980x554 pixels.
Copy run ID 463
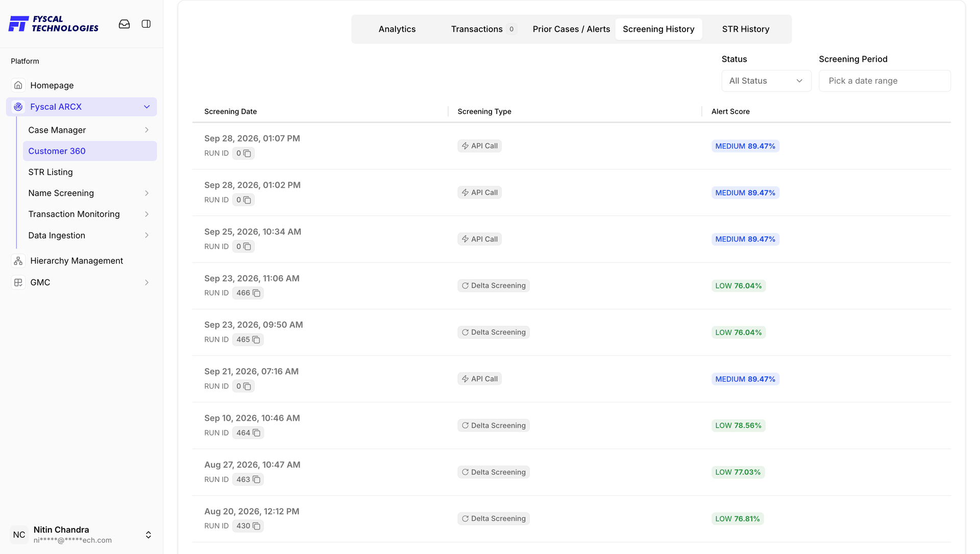tap(257, 479)
